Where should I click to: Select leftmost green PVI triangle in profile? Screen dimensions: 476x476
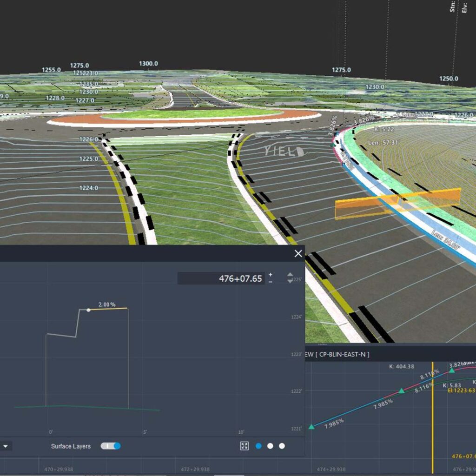click(311, 427)
